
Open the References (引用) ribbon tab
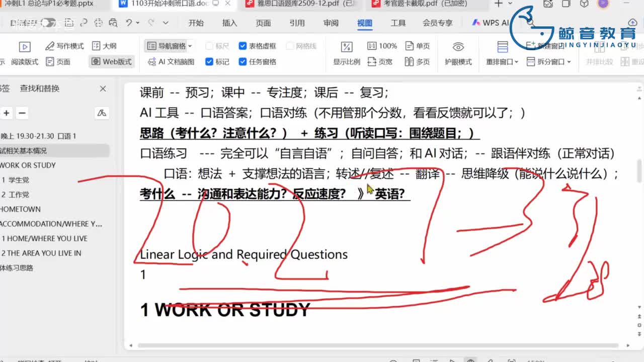click(297, 23)
